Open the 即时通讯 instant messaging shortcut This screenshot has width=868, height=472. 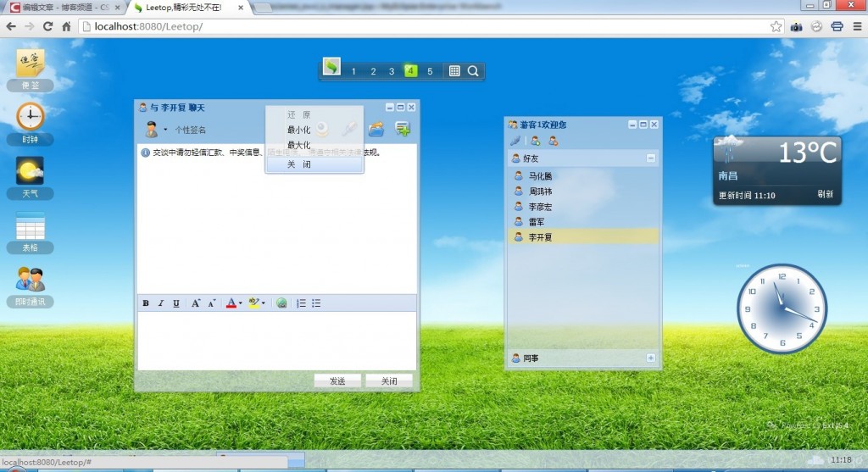tap(30, 286)
